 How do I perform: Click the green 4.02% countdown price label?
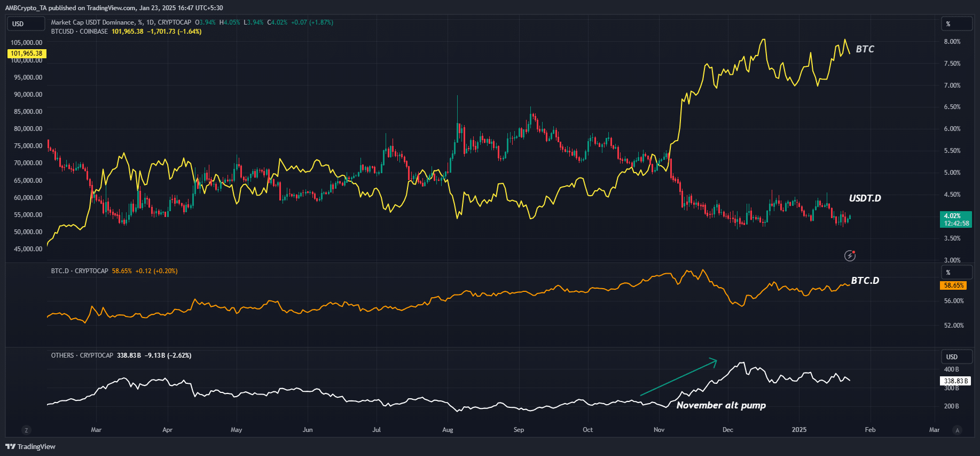(955, 220)
